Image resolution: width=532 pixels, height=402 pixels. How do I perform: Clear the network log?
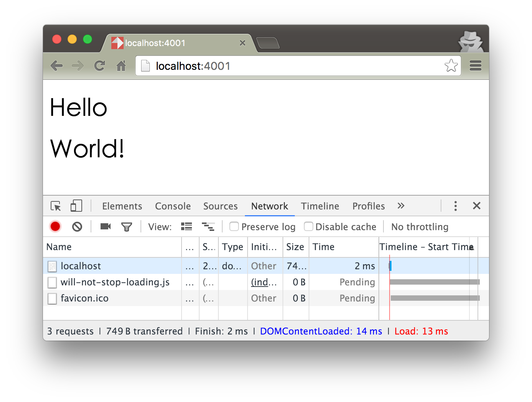click(x=77, y=227)
